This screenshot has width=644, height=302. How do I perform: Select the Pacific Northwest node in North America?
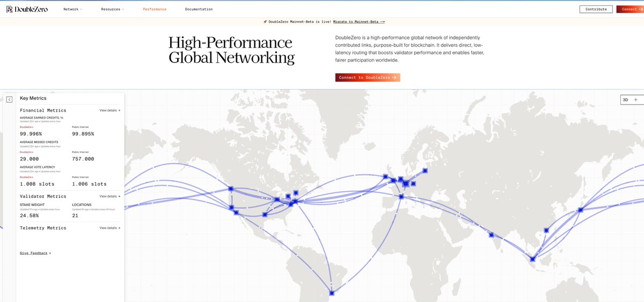click(231, 189)
